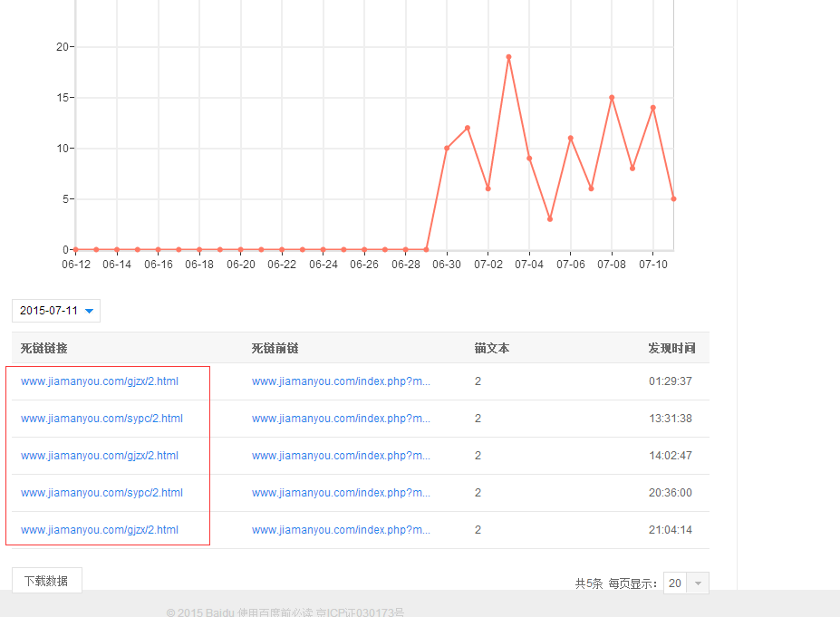Viewport: 840px width, 617px height.
Task: Open dead link sypc/2.html found at 13:31:38
Action: point(101,419)
